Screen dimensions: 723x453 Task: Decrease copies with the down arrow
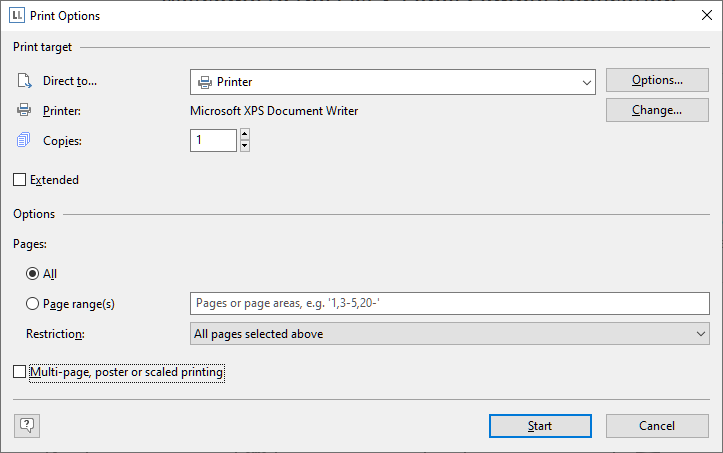click(x=245, y=146)
